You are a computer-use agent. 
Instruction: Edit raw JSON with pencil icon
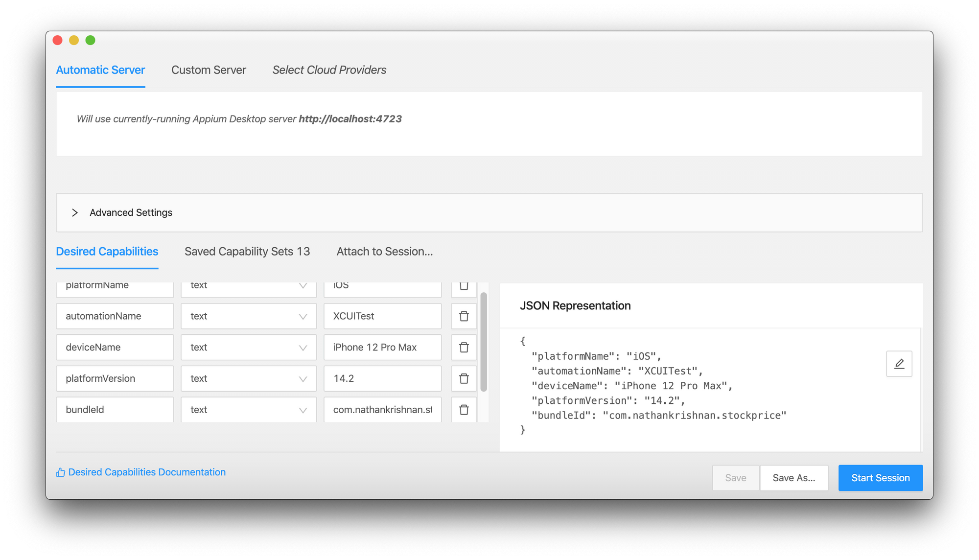tap(899, 364)
